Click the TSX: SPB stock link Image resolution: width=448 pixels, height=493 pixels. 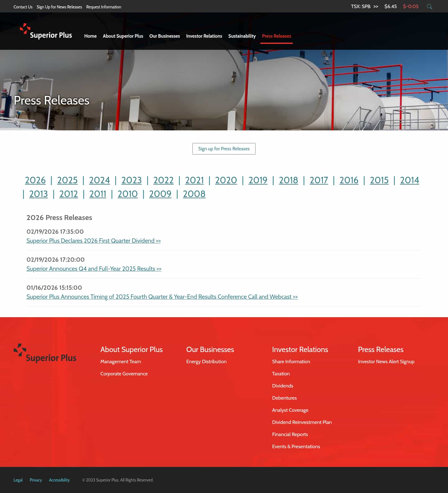click(364, 7)
